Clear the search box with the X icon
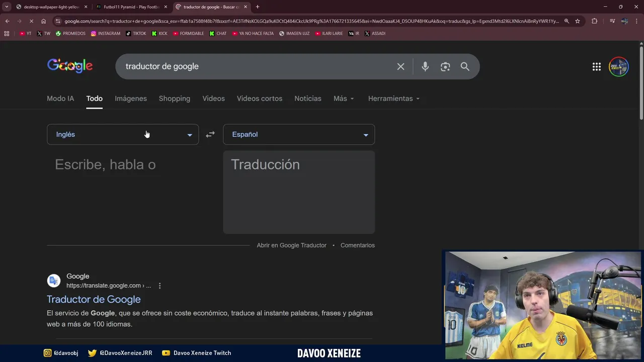The width and height of the screenshot is (644, 362). (400, 66)
